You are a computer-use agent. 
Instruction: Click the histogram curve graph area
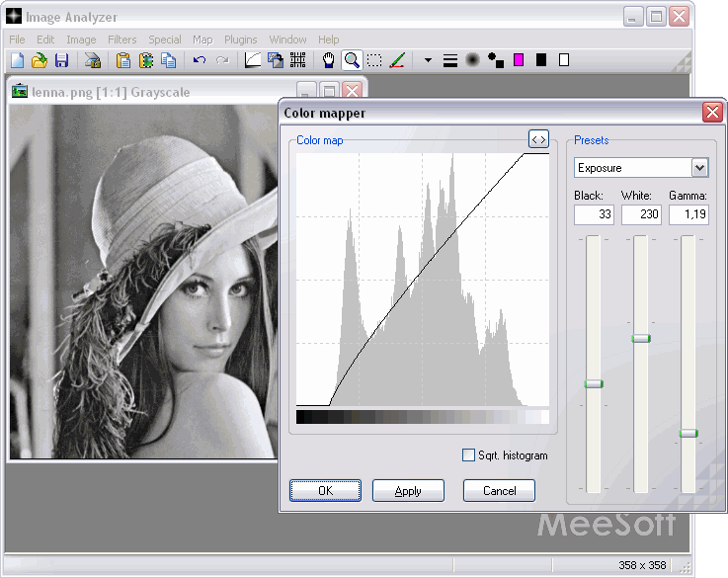[423, 280]
